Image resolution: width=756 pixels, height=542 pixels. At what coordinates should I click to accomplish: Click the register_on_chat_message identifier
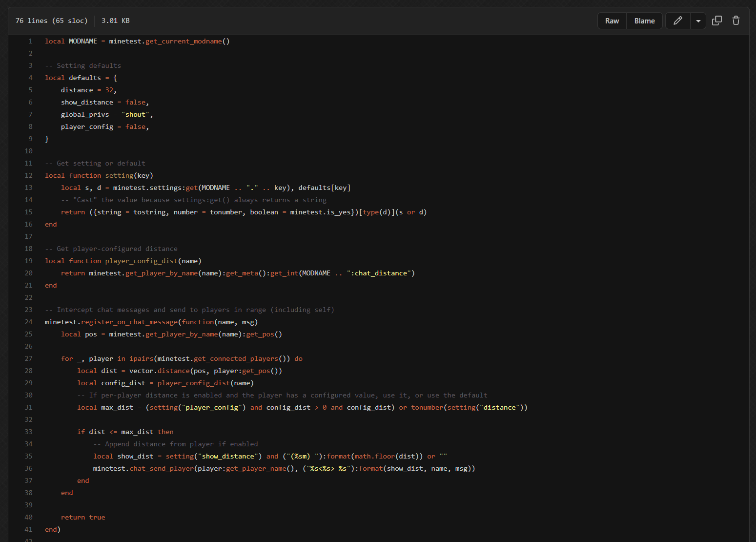129,322
